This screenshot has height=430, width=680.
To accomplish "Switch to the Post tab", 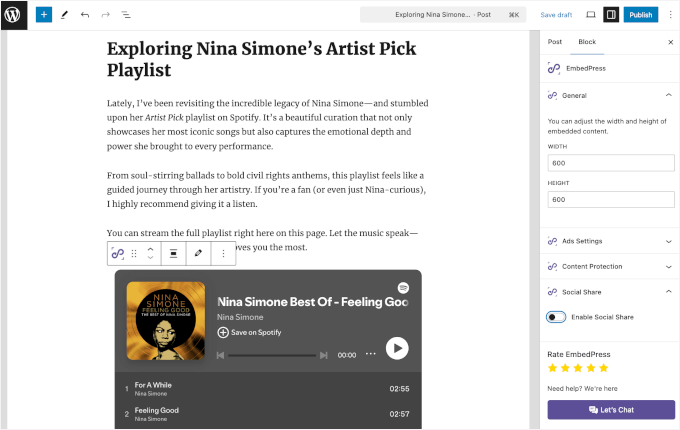I will [x=554, y=42].
